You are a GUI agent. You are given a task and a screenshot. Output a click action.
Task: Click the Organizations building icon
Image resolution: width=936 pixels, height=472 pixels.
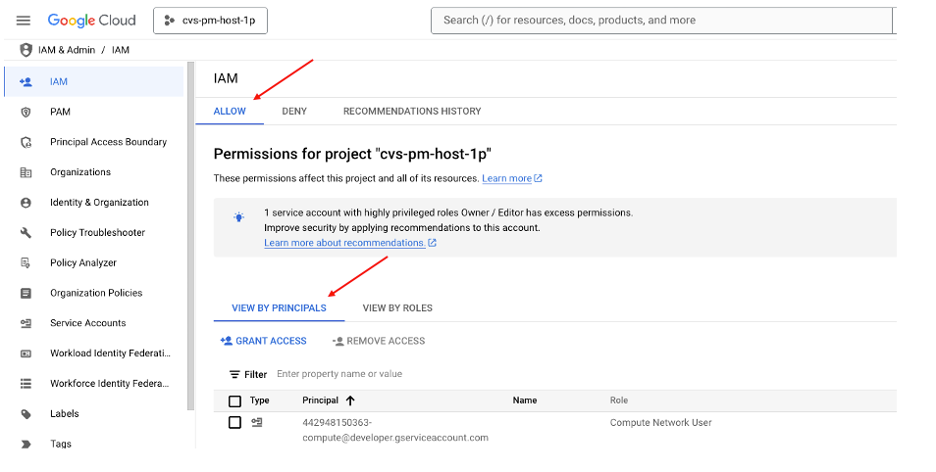(26, 172)
